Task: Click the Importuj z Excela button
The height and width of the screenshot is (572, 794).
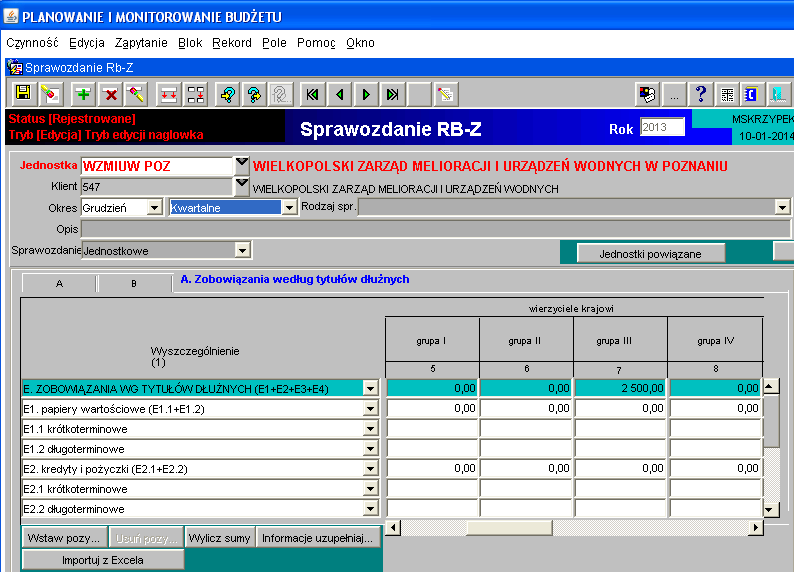Action: pyautogui.click(x=103, y=560)
